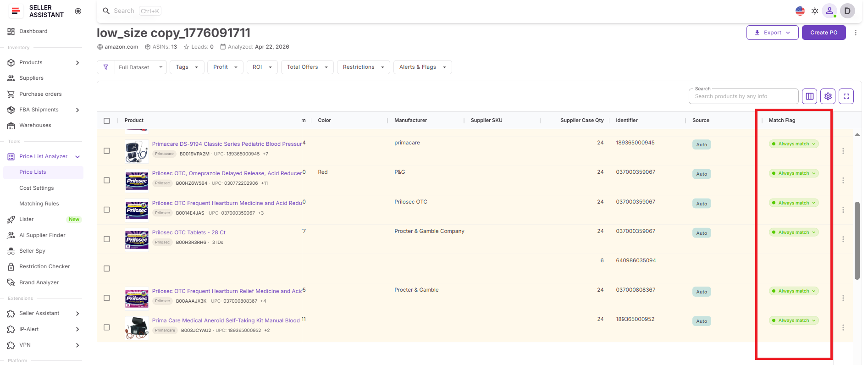868x365 pixels.
Task: Open the Alerts & Flags dropdown
Action: coord(423,67)
